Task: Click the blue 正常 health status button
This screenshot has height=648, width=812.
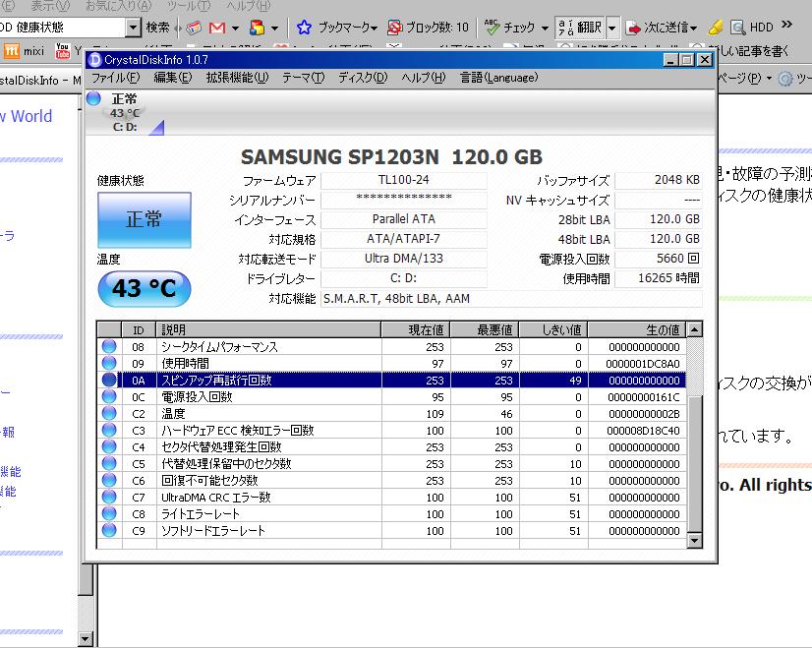Action: point(144,220)
